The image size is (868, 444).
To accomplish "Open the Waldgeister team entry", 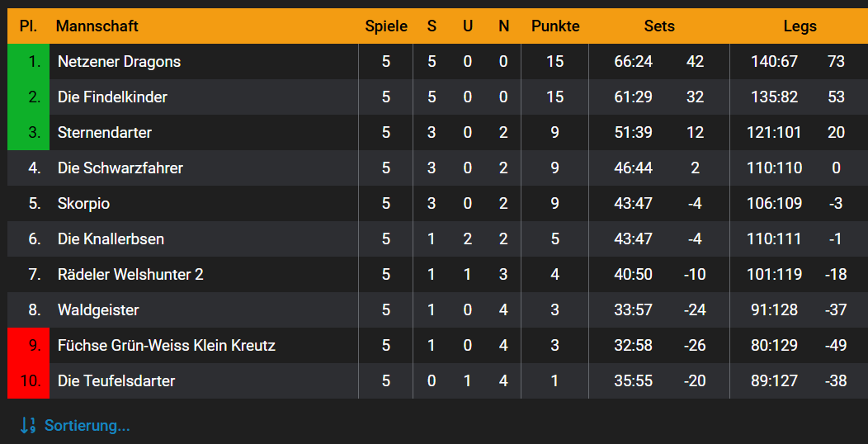I will click(98, 309).
